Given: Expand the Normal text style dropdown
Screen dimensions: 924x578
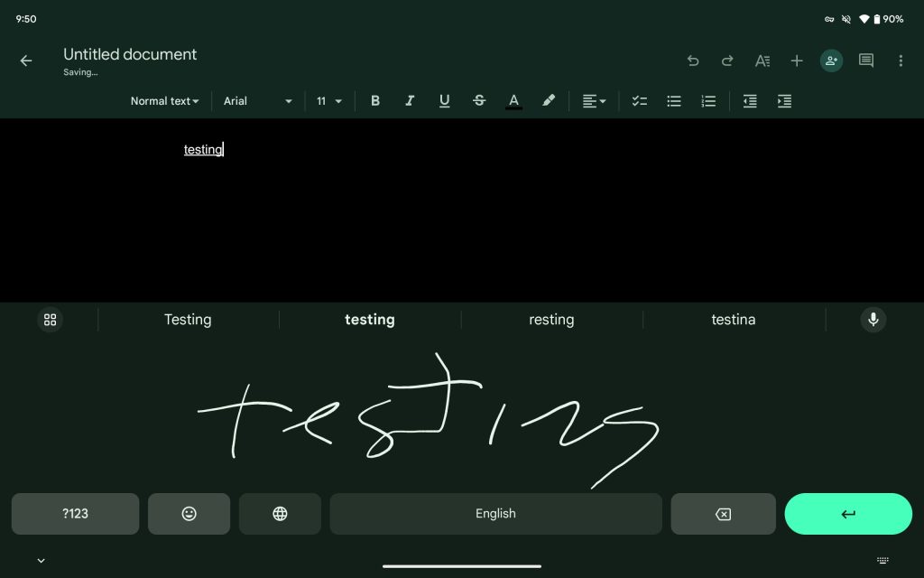Looking at the screenshot, I should (164, 101).
